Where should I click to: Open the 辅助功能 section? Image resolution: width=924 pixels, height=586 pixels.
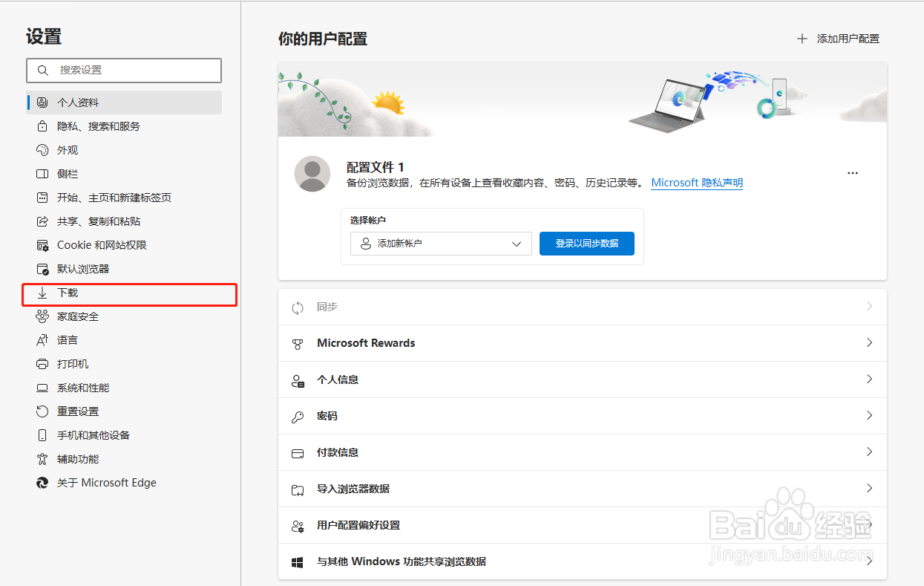[124, 459]
